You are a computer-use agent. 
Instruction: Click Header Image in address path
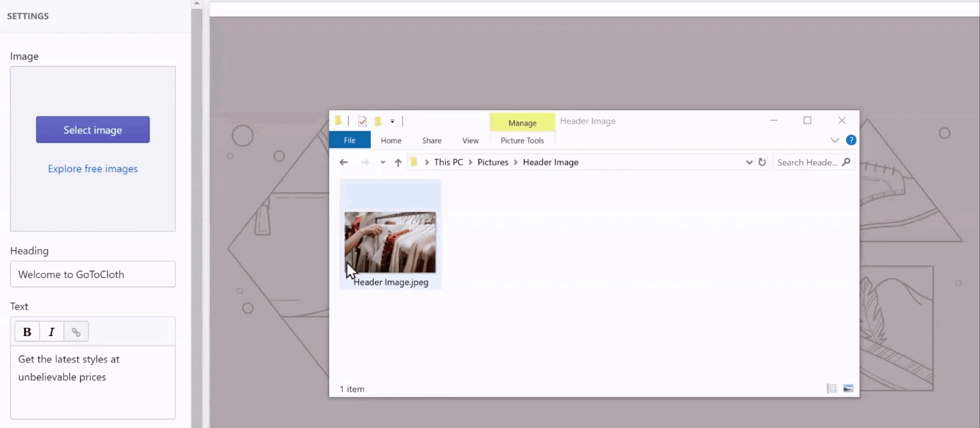click(x=550, y=163)
